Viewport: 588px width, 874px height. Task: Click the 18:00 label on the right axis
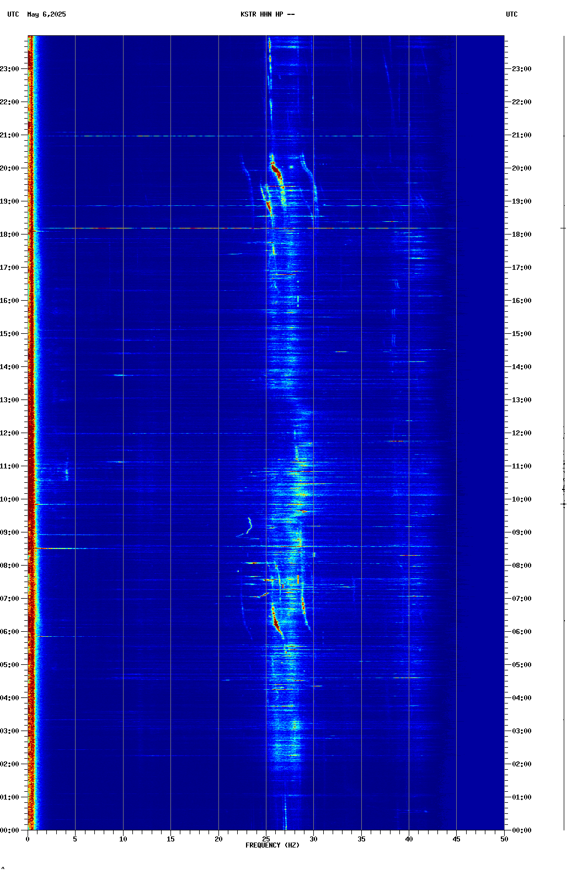[522, 235]
